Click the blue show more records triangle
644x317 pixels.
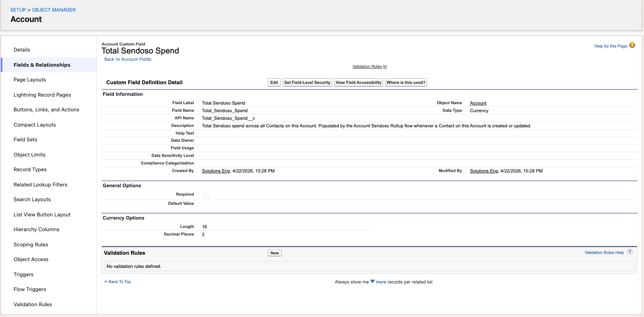[372, 281]
